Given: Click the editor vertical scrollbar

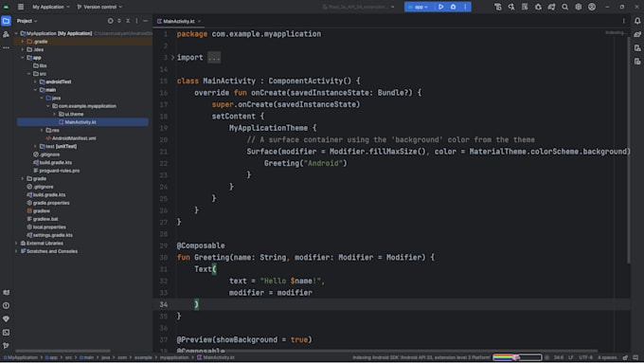Looking at the screenshot, I should [629, 150].
